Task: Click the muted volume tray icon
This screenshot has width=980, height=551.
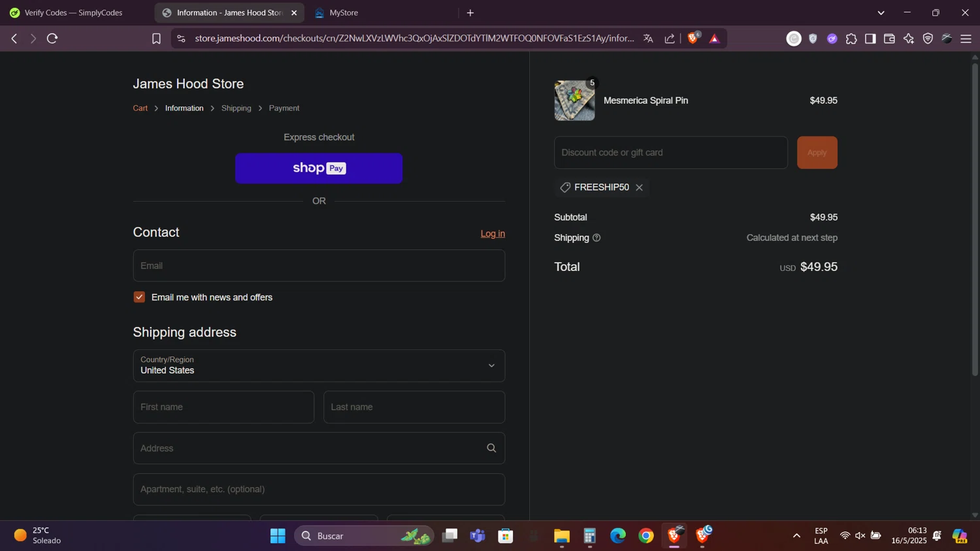Action: [860, 536]
